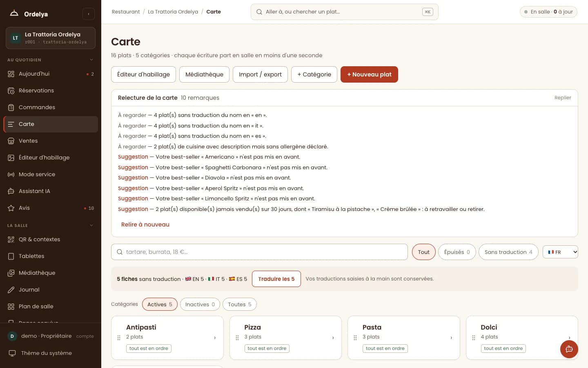
Task: Open the Carte sidebar menu item
Action: [51, 124]
